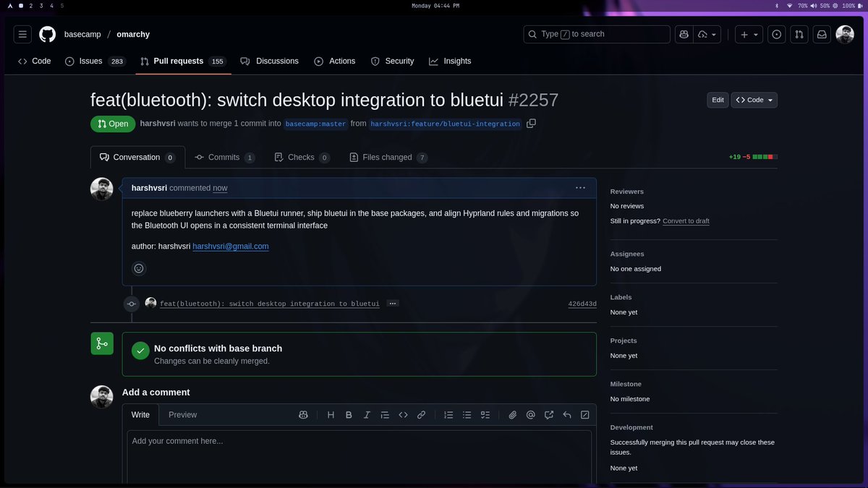Select the Conversation tab

click(x=137, y=158)
